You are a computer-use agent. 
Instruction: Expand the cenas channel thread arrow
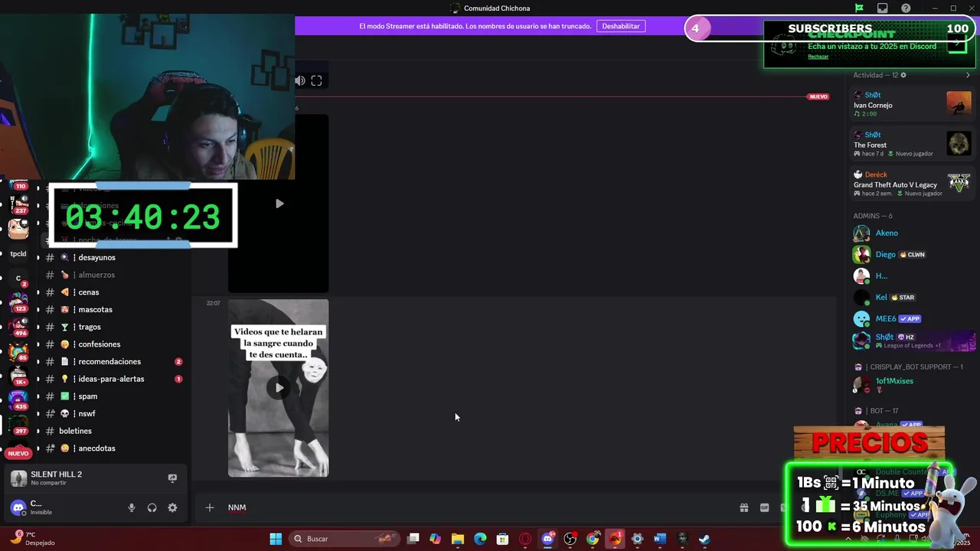pyautogui.click(x=38, y=292)
